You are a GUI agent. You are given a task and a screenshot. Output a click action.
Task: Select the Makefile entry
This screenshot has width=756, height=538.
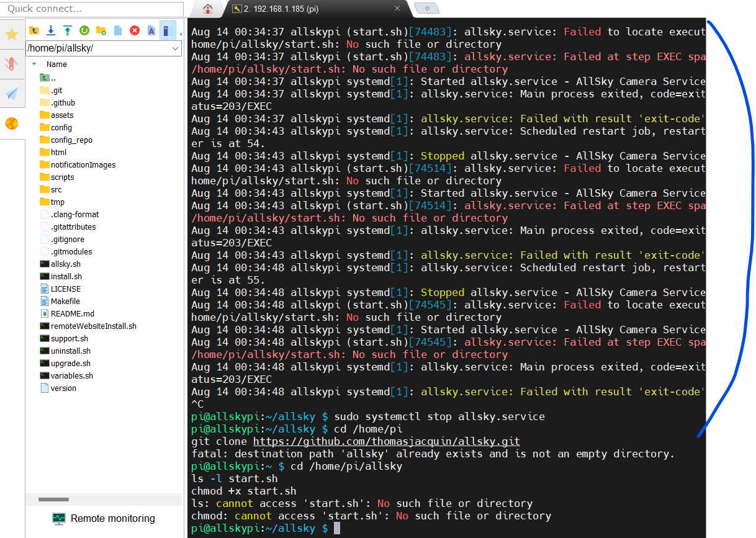tap(60, 301)
